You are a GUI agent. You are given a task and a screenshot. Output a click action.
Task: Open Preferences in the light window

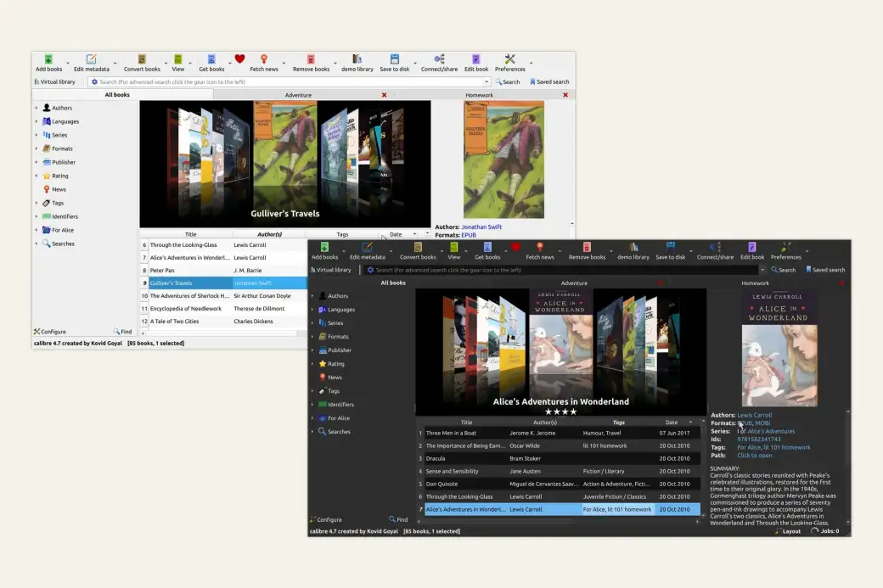[x=510, y=63]
